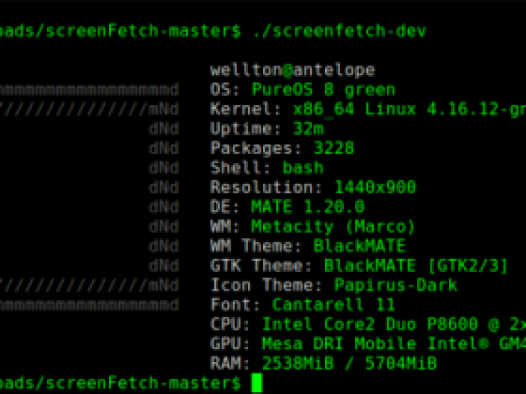Click the Mesa DRI Mobile GPU line

(x=368, y=344)
